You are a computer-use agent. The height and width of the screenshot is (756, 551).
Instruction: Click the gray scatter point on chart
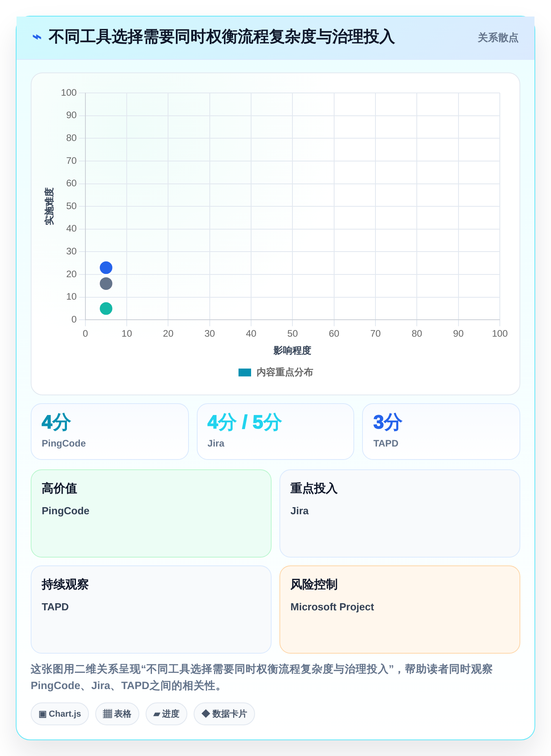106,283
